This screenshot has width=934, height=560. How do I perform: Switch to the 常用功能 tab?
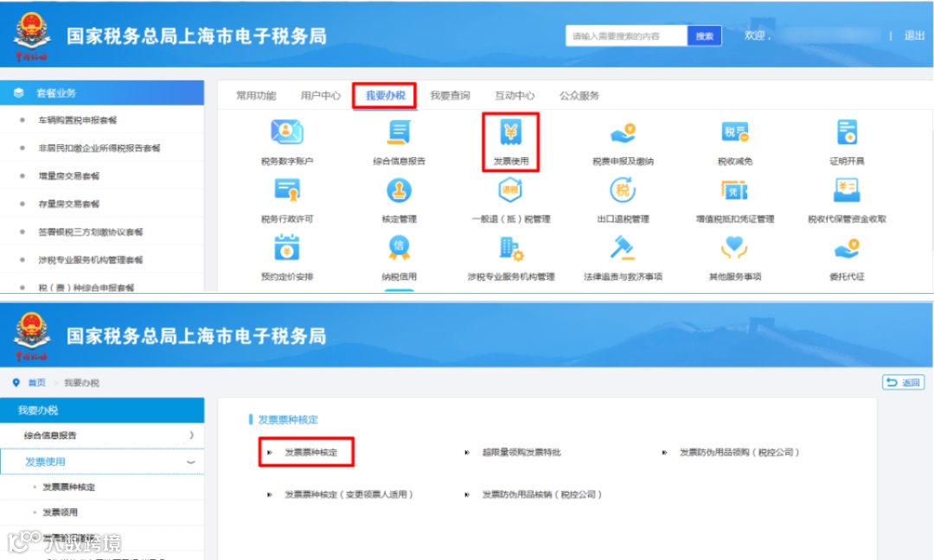256,95
